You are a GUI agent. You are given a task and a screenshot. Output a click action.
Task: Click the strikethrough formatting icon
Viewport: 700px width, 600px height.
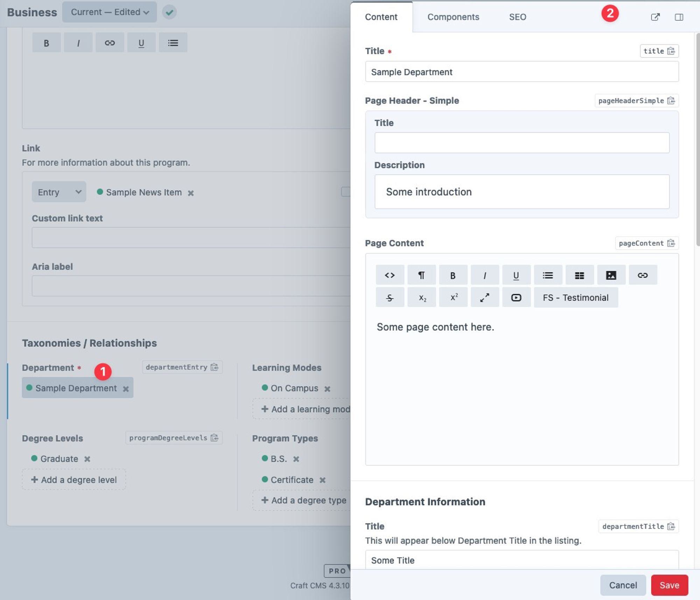[390, 298]
